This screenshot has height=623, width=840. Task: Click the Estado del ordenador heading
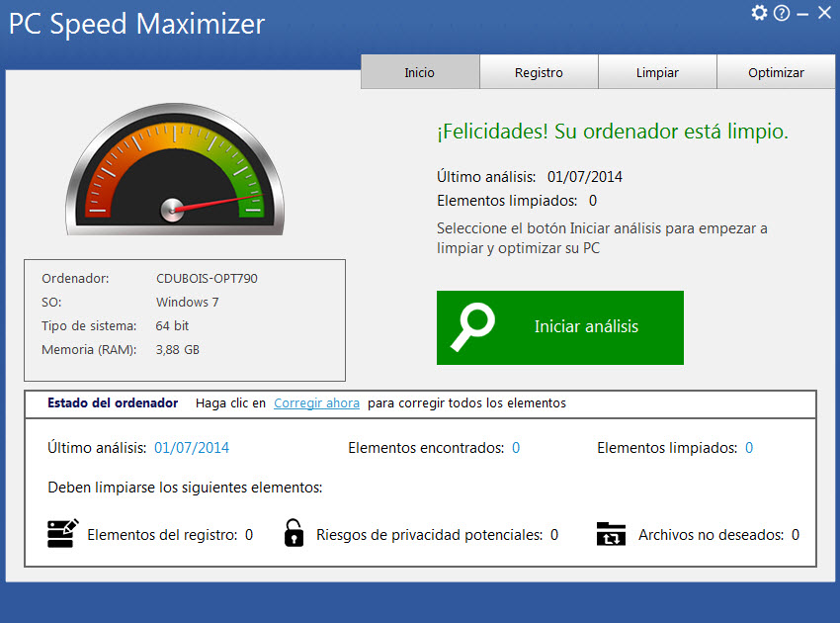(113, 403)
